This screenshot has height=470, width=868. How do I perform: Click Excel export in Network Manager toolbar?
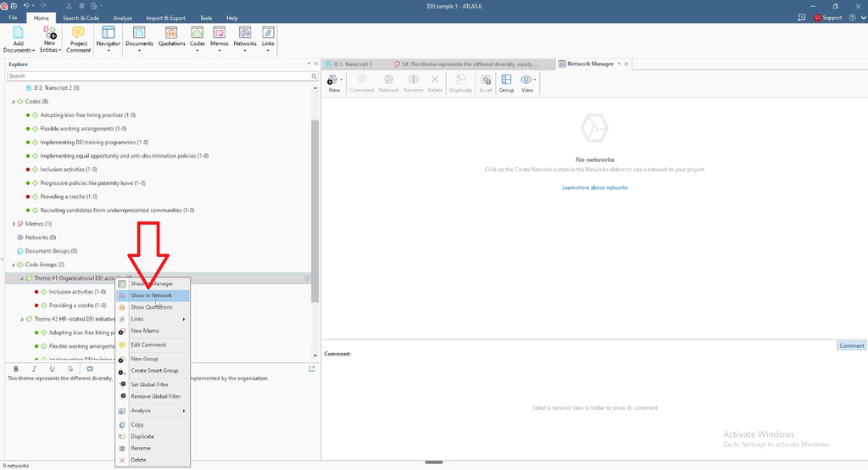click(x=486, y=84)
